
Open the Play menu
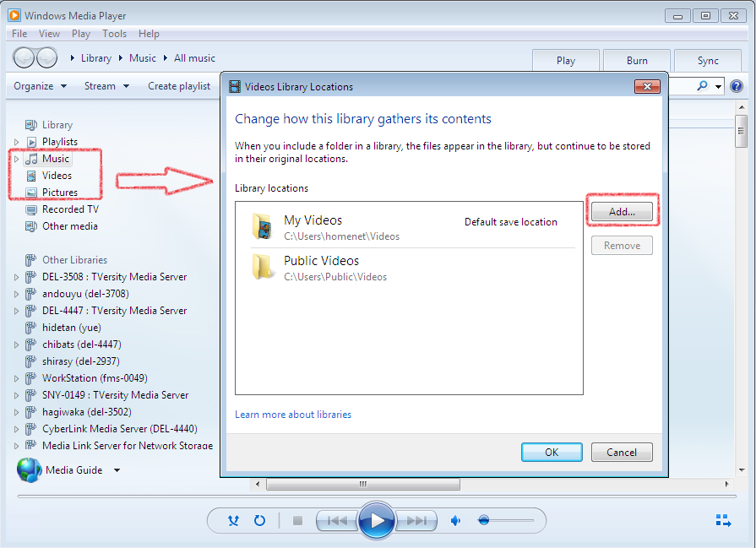coord(80,34)
